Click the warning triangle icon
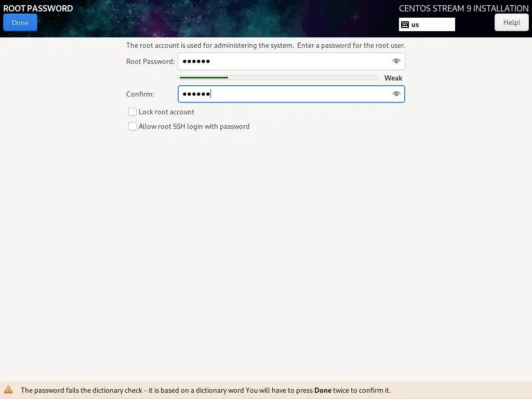This screenshot has height=399, width=532. [8, 390]
